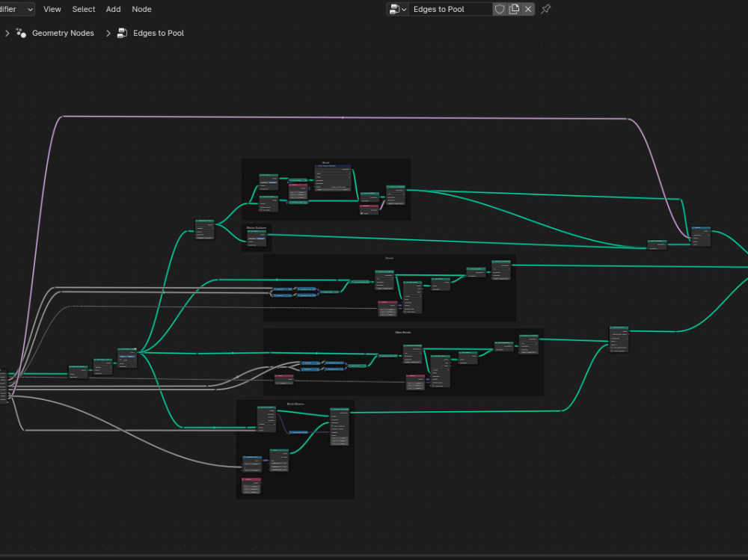Image resolution: width=748 pixels, height=560 pixels.
Task: Open the Add menu
Action: (113, 9)
